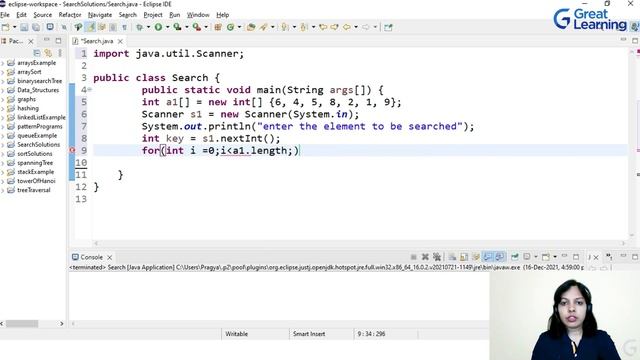Select the queueExample project
The height and width of the screenshot is (360, 640).
click(x=37, y=136)
